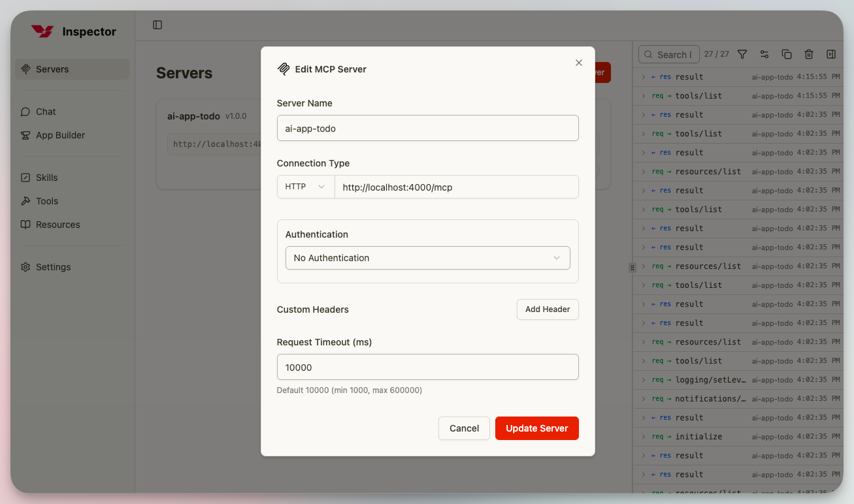Click the Update Server button
The image size is (854, 504).
pos(537,428)
